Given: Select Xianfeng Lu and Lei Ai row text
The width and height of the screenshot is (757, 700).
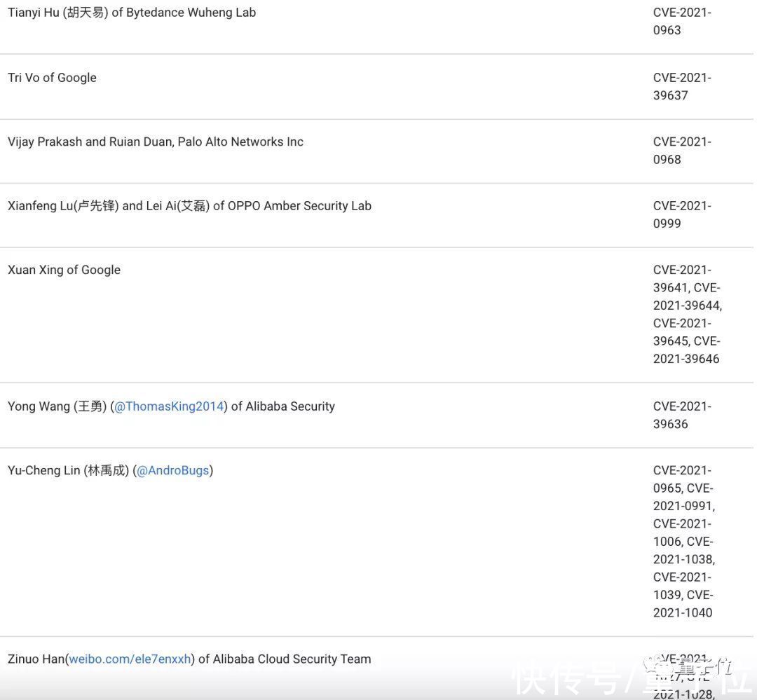Looking at the screenshot, I should pyautogui.click(x=190, y=206).
